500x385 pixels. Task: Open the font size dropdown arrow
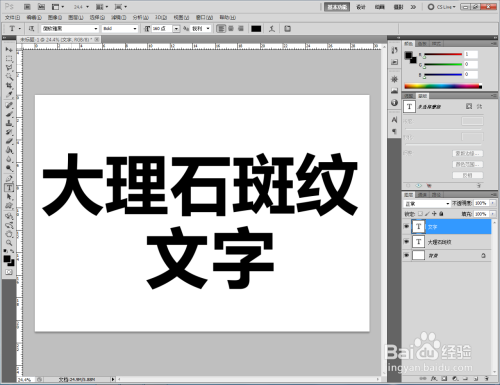[x=176, y=29]
